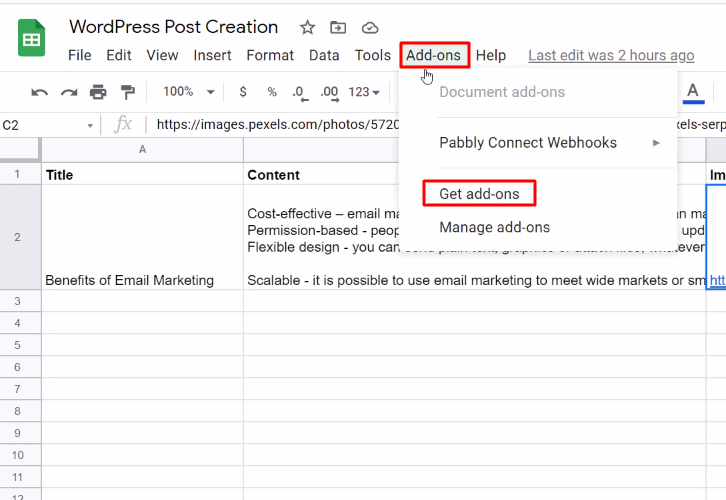Image resolution: width=726 pixels, height=500 pixels.
Task: Format selection as currency
Action: tap(243, 92)
